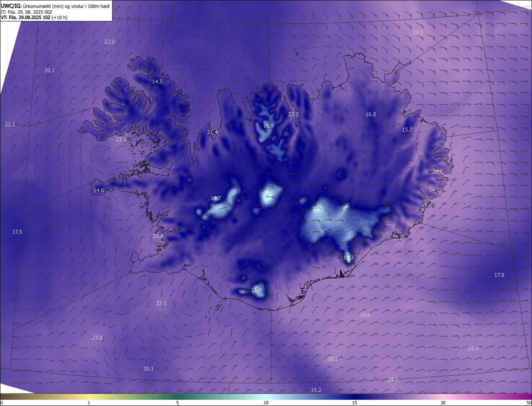Click the 5 tick label on color scale
Viewport: 532px width, 406px height.
177,403
